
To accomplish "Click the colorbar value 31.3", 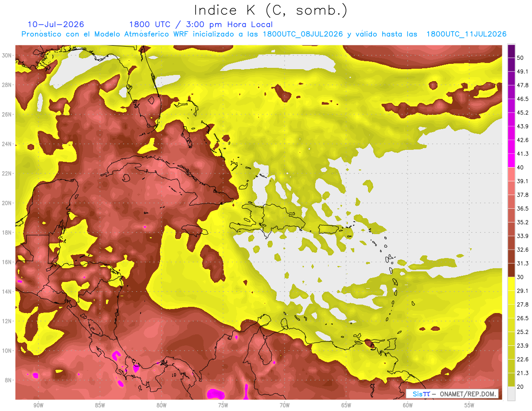I will click(x=523, y=263).
